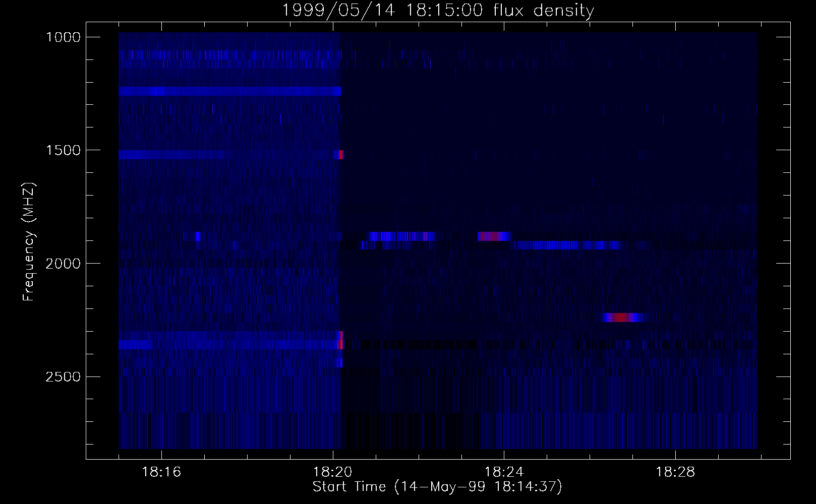Click the blue streak near 1920 MHz after 18:24
The height and width of the screenshot is (504, 816).
click(566, 245)
